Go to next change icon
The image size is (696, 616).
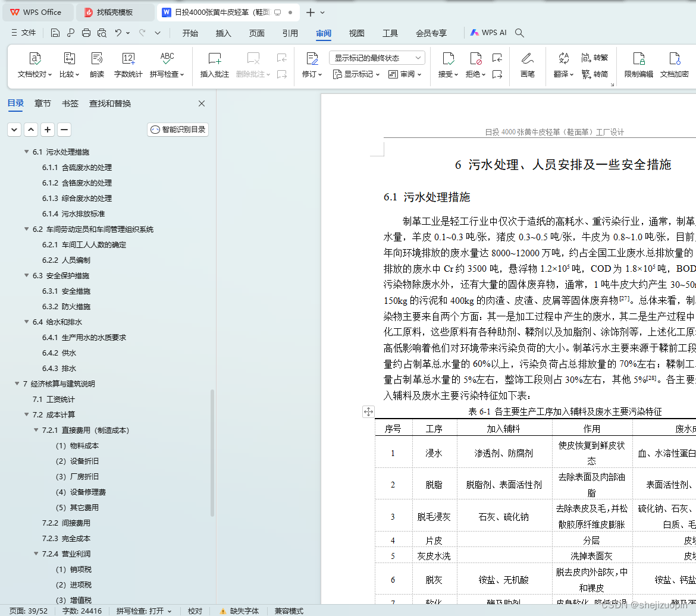(497, 74)
